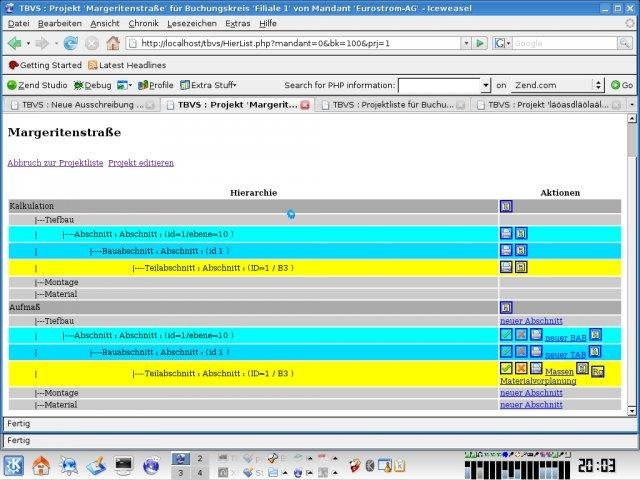The height and width of the screenshot is (480, 640).
Task: Open search engine selector dropdown
Action: point(502,43)
